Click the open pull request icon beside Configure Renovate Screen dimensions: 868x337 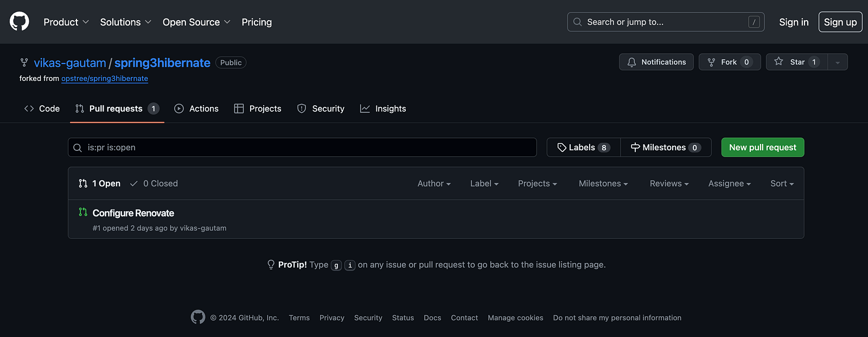tap(83, 212)
